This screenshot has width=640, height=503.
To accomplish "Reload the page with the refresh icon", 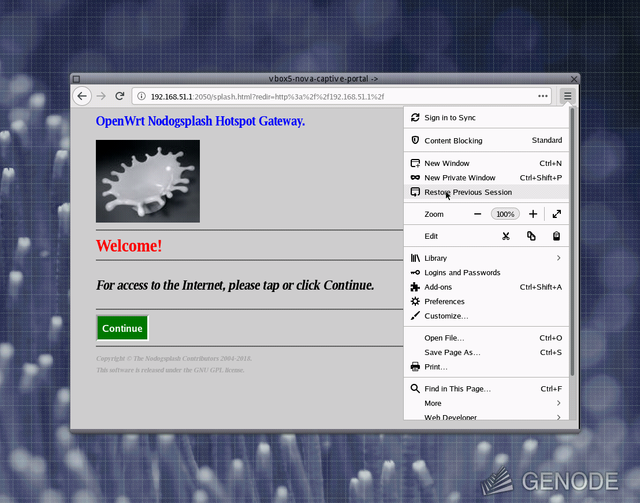I will [120, 96].
